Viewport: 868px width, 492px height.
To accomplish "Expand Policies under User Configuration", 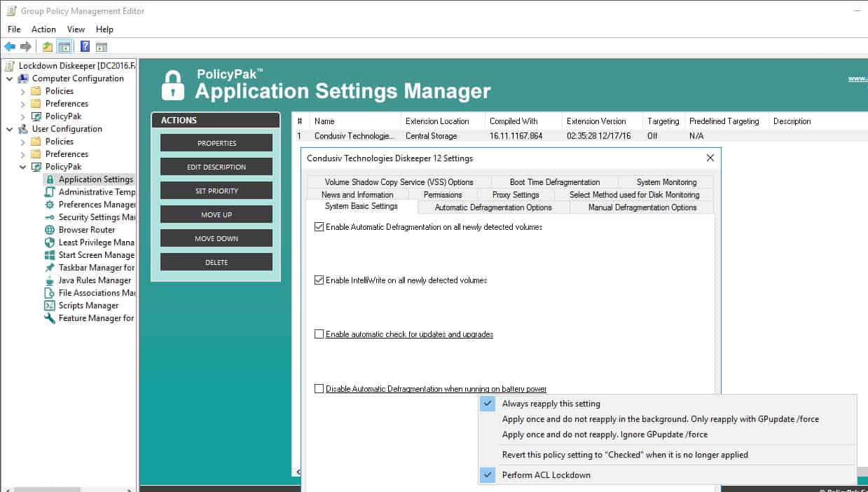I will coord(23,142).
